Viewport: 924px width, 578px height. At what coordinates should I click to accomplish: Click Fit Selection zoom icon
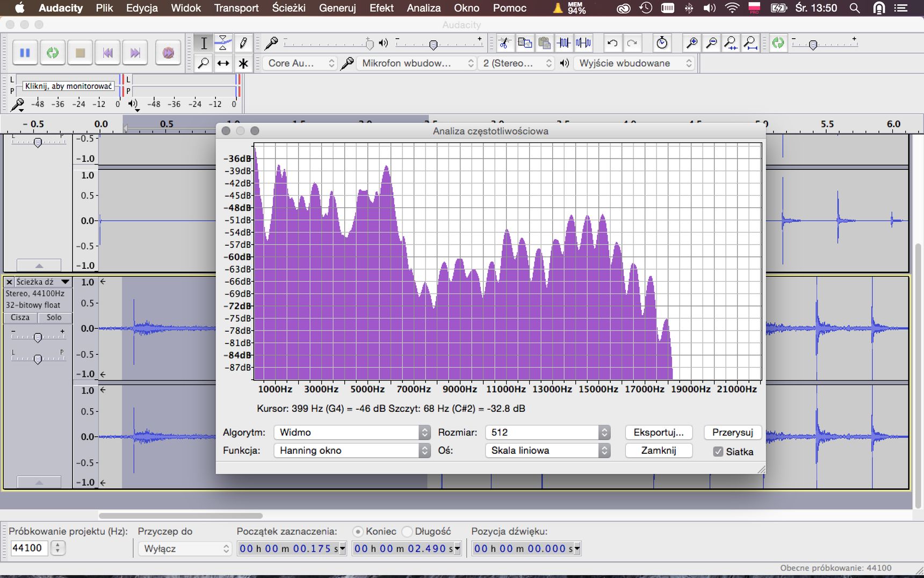731,43
